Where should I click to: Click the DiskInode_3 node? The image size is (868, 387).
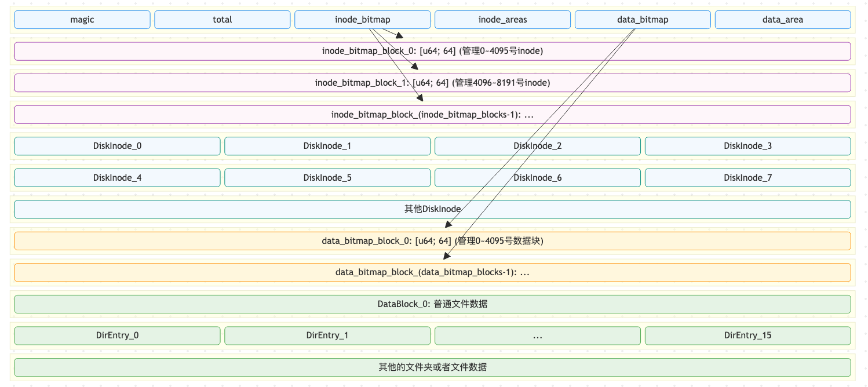pos(747,146)
